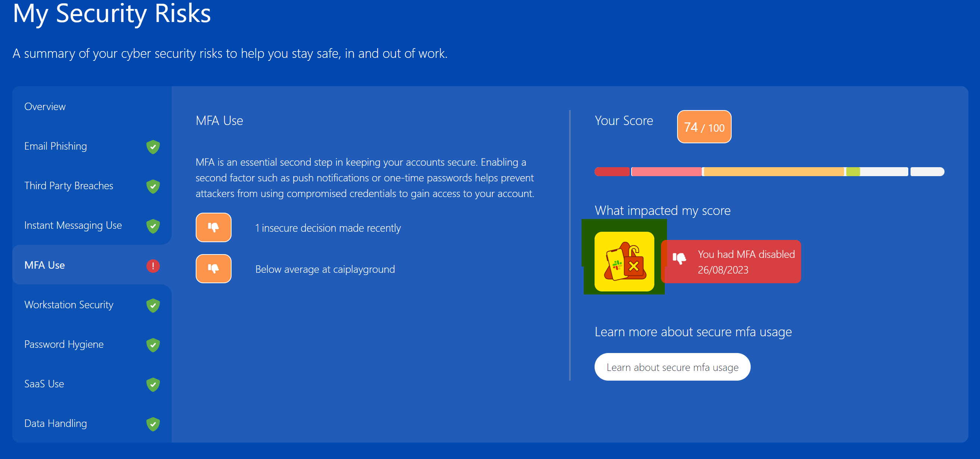980x459 pixels.
Task: Go to Workstation Security section
Action: [92, 305]
